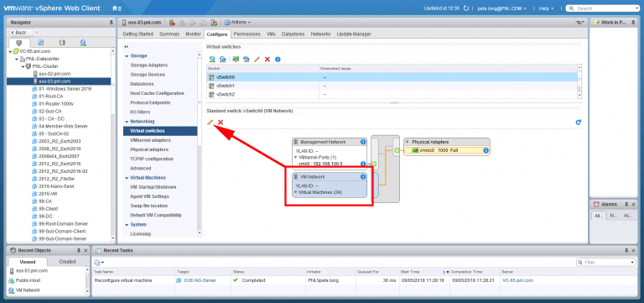Select the Storage navigator tab icon

62,42
